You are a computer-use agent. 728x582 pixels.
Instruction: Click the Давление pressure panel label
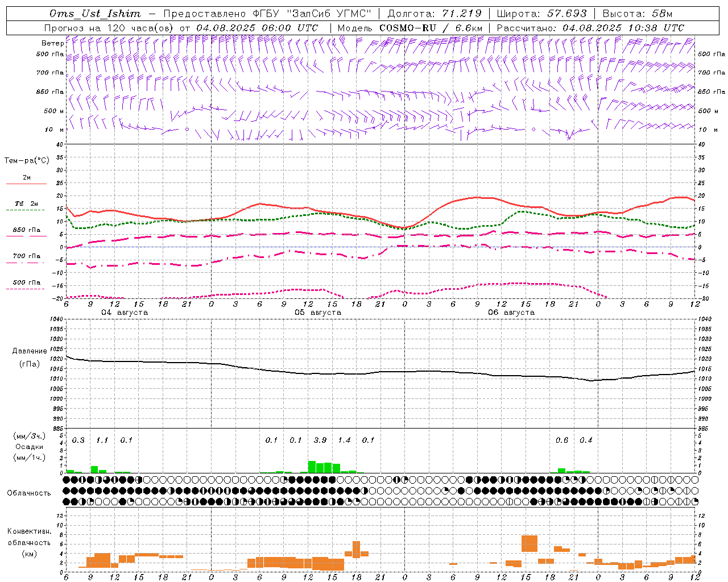point(30,351)
